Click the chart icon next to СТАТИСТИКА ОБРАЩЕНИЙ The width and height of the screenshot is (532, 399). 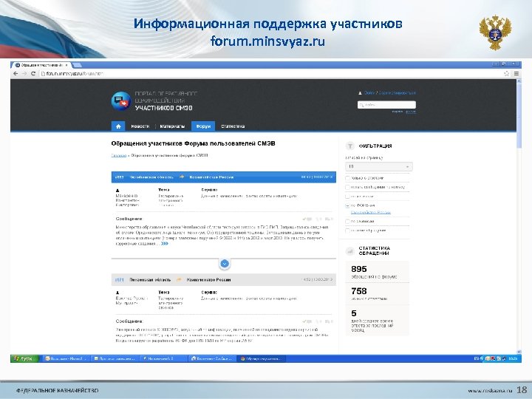pos(349,251)
